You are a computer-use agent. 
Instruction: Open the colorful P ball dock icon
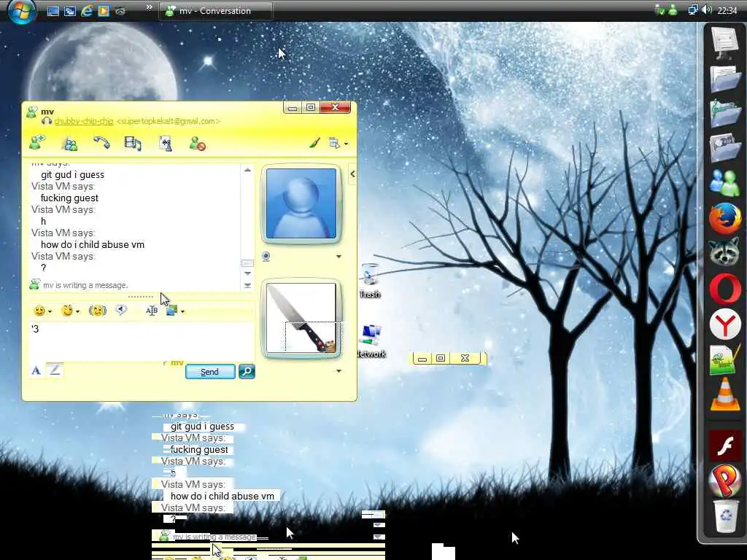pyautogui.click(x=724, y=480)
